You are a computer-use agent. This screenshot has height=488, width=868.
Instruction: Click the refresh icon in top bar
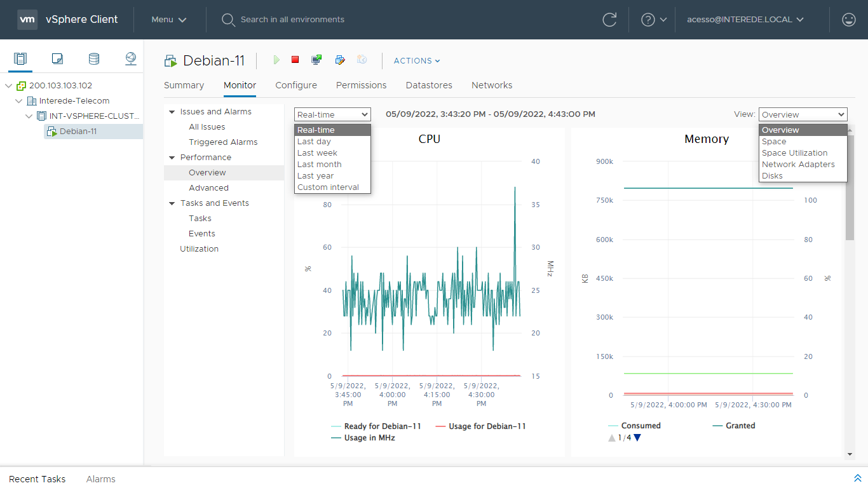coord(609,20)
